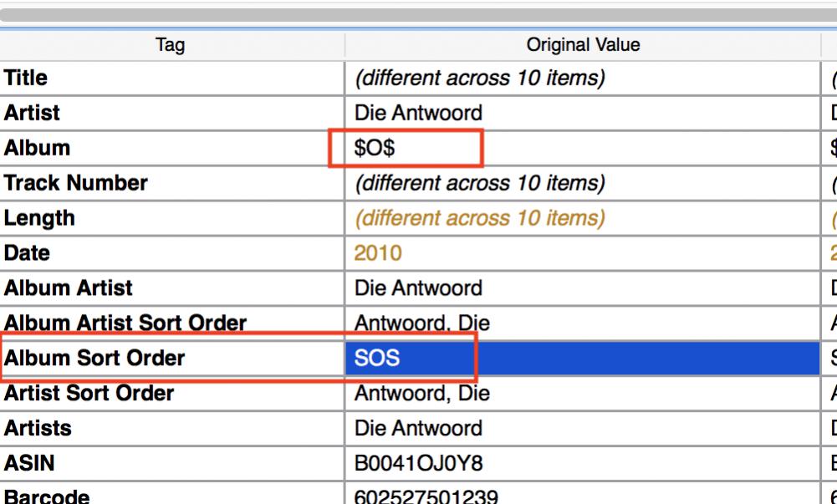Select the Artist Sort Order tag label
The image size is (837, 504).
(x=89, y=394)
